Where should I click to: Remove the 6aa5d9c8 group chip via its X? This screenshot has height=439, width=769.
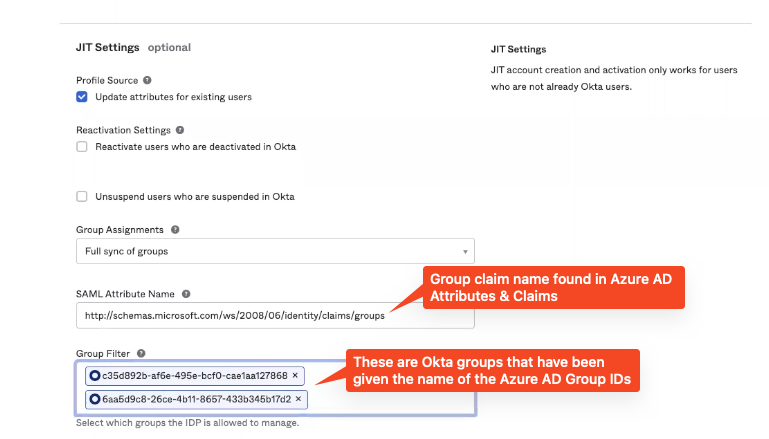298,399
